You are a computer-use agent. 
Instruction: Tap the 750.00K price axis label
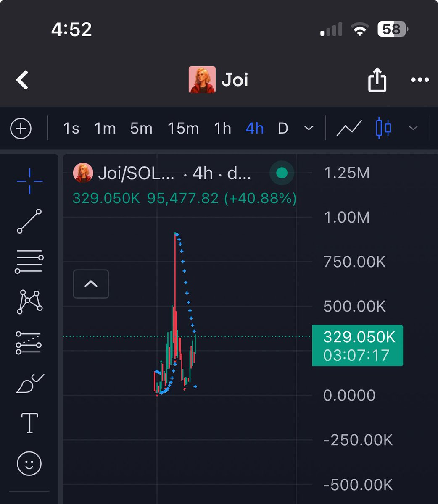point(355,262)
